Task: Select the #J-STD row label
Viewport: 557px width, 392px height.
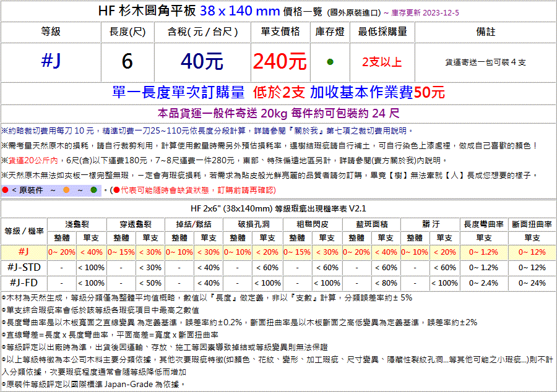Action: [x=24, y=267]
